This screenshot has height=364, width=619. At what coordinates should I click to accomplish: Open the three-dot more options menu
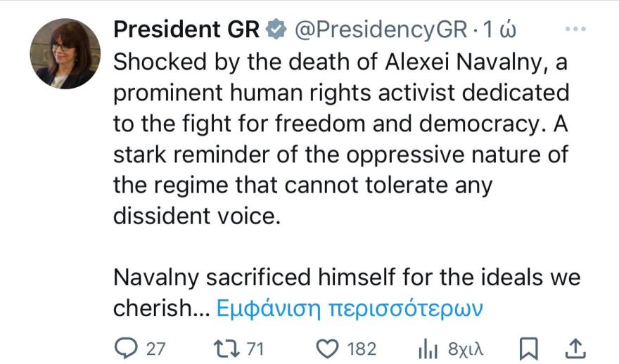pos(575,30)
